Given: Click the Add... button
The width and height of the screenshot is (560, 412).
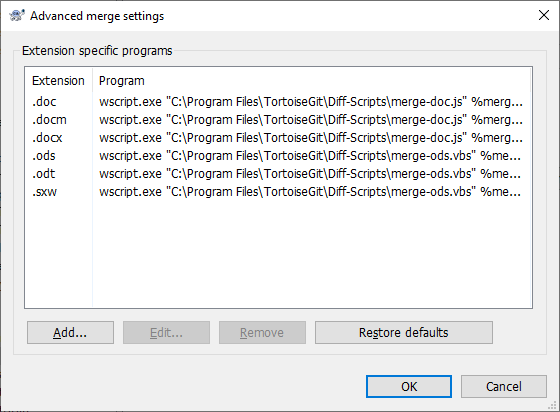Looking at the screenshot, I should tap(70, 332).
